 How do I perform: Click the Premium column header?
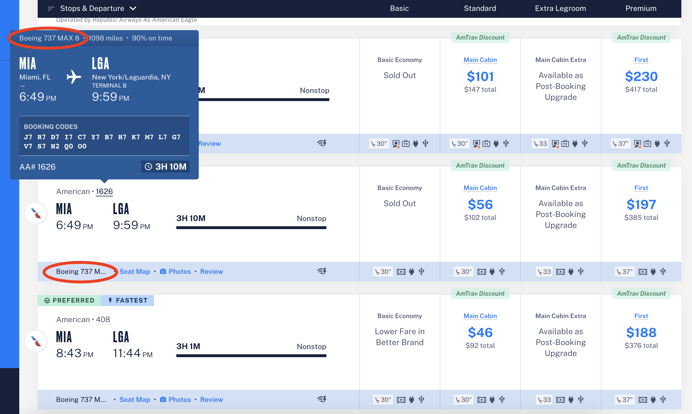(641, 9)
